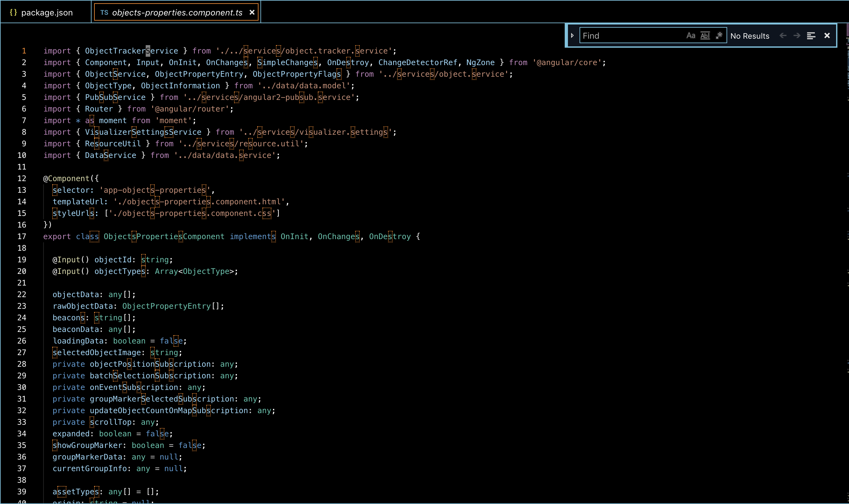Close the objects-properties.component.ts tab

252,13
